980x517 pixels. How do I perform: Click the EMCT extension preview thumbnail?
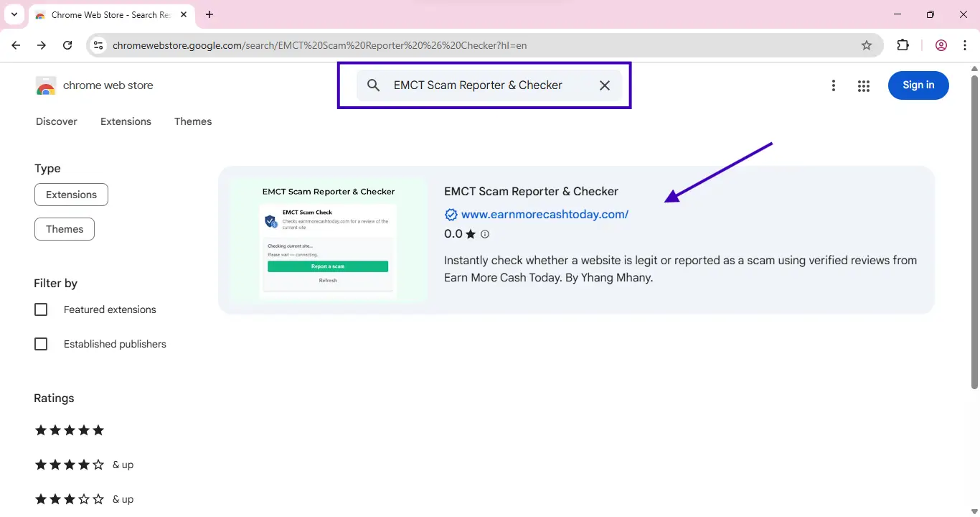pyautogui.click(x=328, y=240)
